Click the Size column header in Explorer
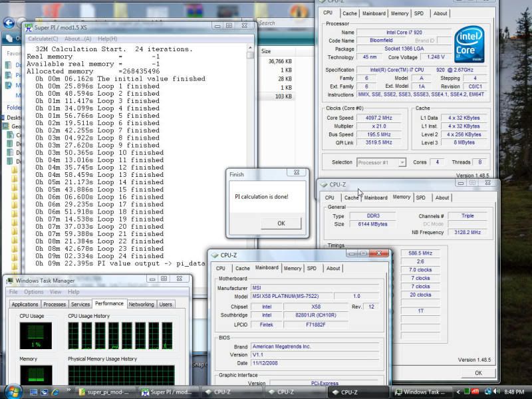532x399 pixels. click(275, 52)
